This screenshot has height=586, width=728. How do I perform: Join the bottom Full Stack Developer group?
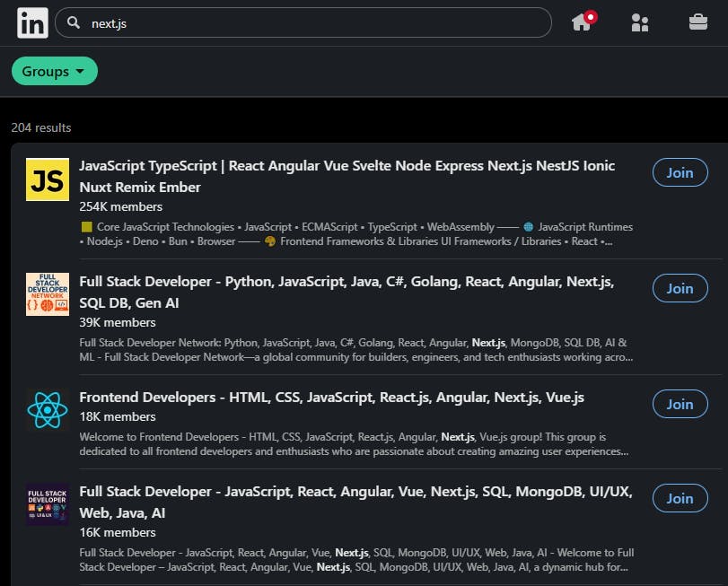click(x=680, y=498)
